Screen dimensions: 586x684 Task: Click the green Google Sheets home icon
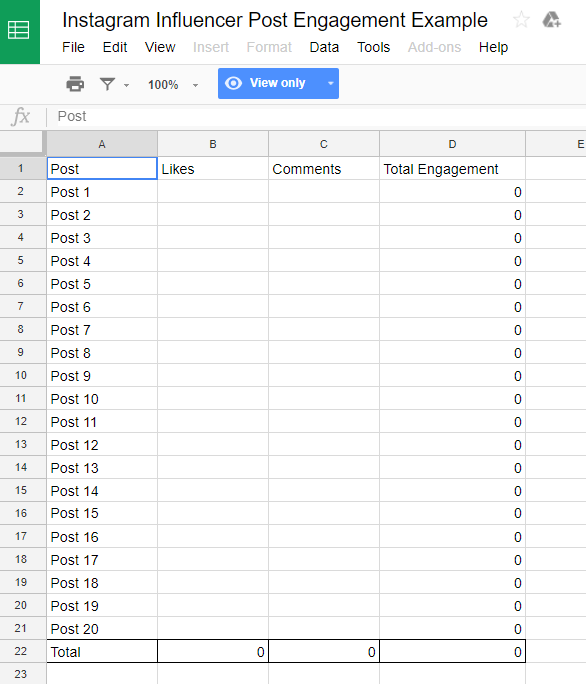tap(19, 31)
